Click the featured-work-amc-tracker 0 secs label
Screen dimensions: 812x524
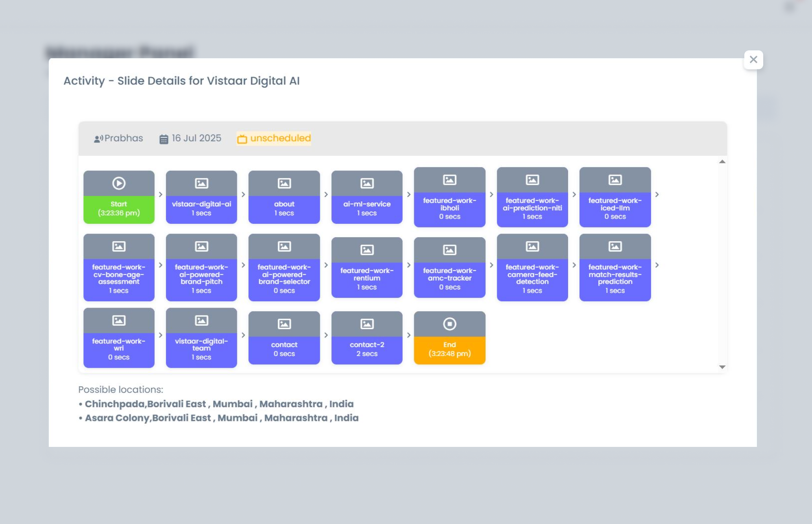pyautogui.click(x=450, y=280)
